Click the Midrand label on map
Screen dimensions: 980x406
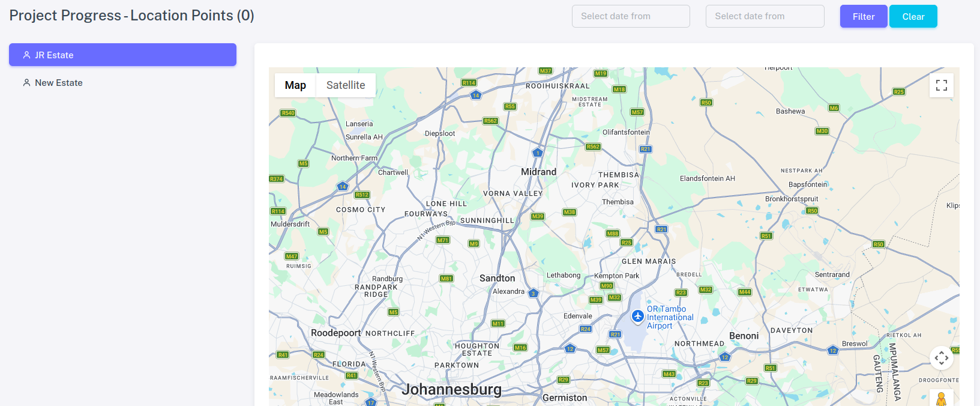point(538,172)
